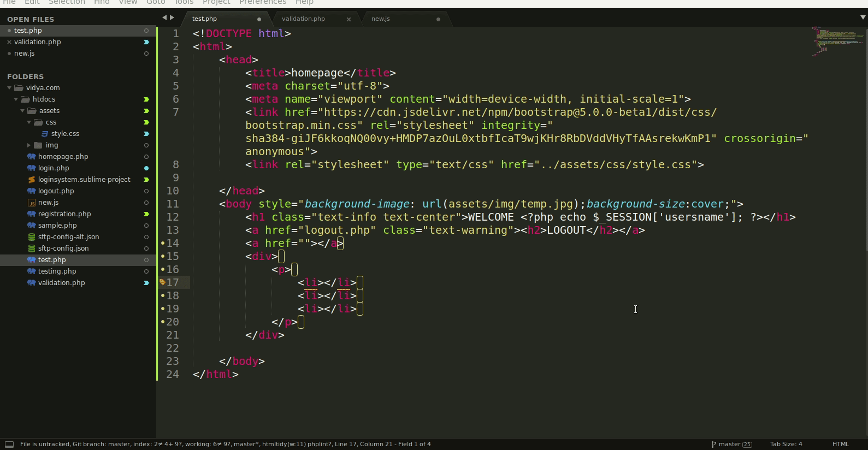Open the Preferences menu
Screen dimensions: 868x450
(x=263, y=2)
